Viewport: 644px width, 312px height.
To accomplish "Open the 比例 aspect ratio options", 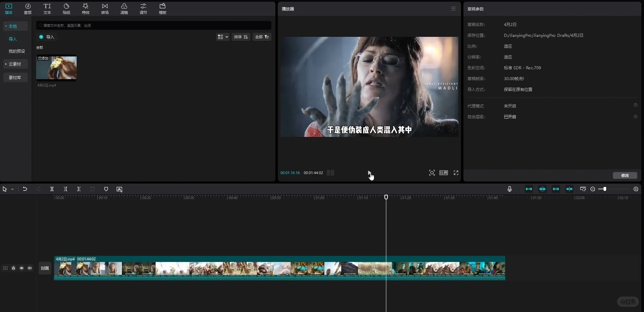I will 444,173.
